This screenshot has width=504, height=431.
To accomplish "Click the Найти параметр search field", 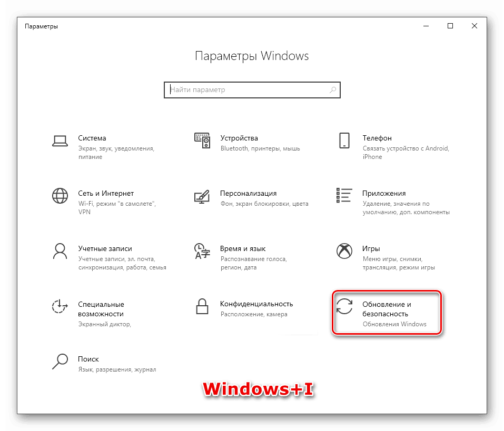I will point(252,90).
